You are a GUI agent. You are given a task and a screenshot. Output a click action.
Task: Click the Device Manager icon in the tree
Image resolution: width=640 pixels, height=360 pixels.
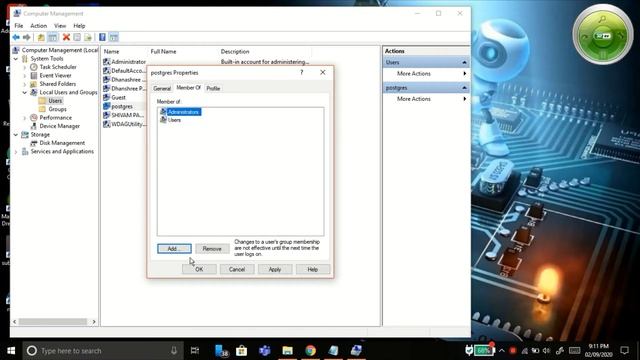[x=34, y=126]
